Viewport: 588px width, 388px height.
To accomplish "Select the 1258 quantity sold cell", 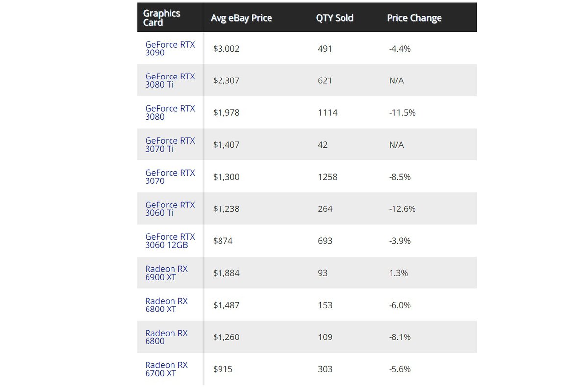I will (x=327, y=177).
